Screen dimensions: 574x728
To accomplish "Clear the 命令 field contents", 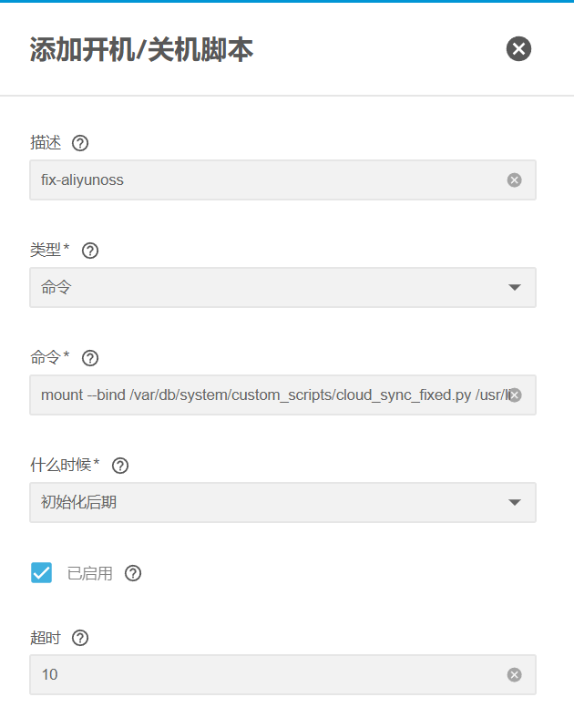I will click(x=514, y=395).
